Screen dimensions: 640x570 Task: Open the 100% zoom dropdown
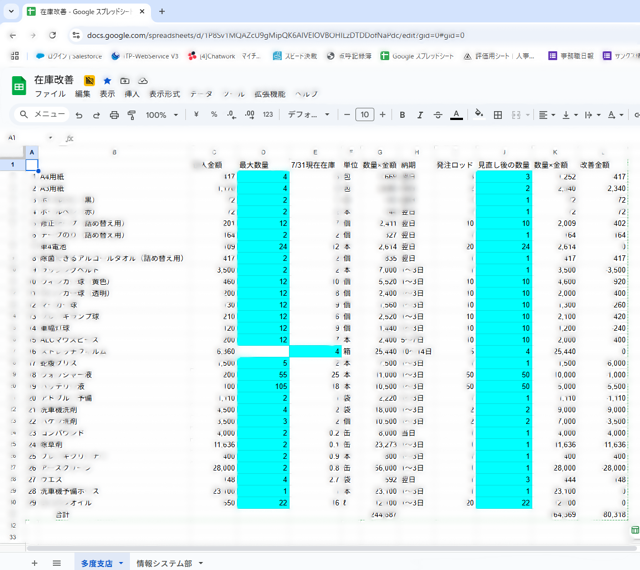coord(162,115)
